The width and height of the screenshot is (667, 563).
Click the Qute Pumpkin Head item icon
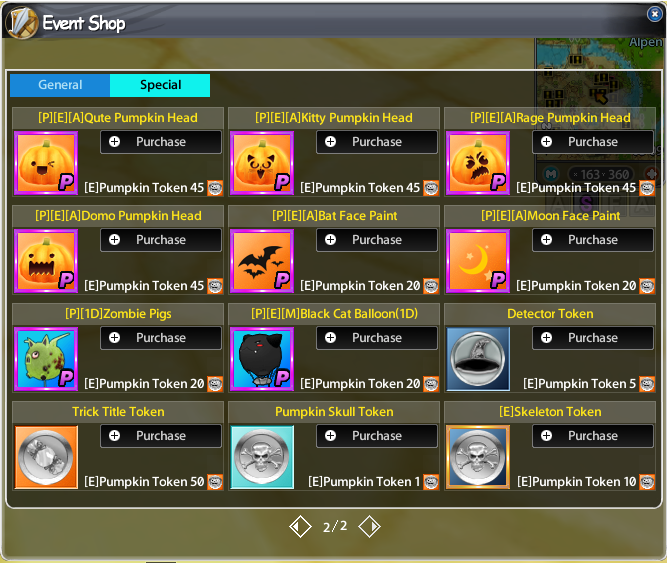46,163
